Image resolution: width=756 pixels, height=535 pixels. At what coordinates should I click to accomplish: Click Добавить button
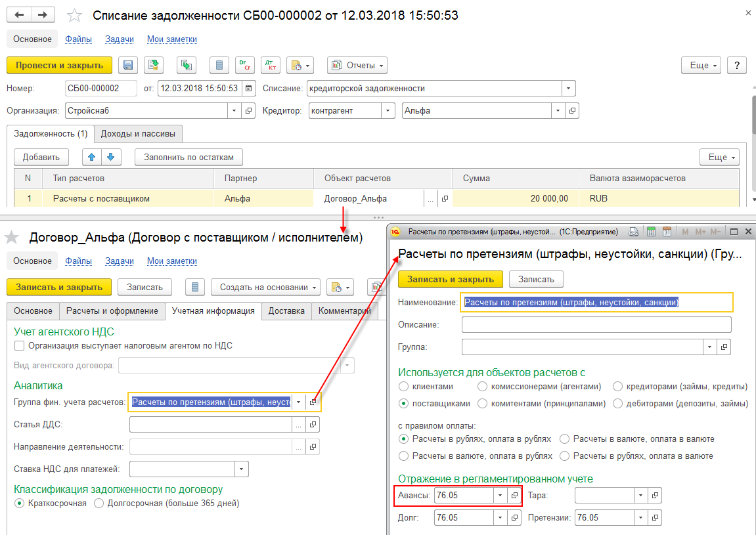41,157
